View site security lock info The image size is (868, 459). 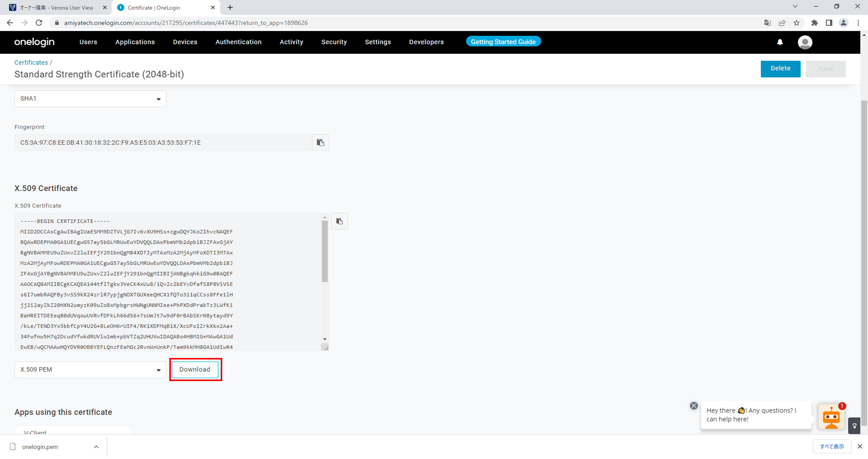pos(57,22)
